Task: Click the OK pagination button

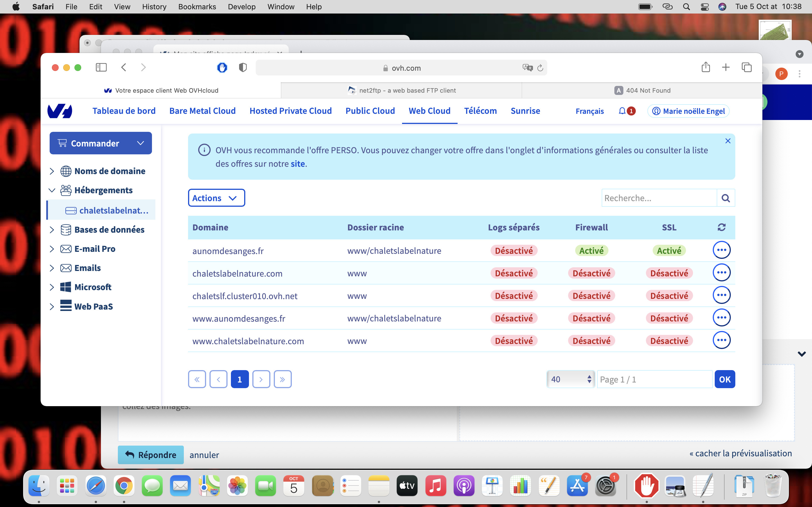Action: coord(724,379)
